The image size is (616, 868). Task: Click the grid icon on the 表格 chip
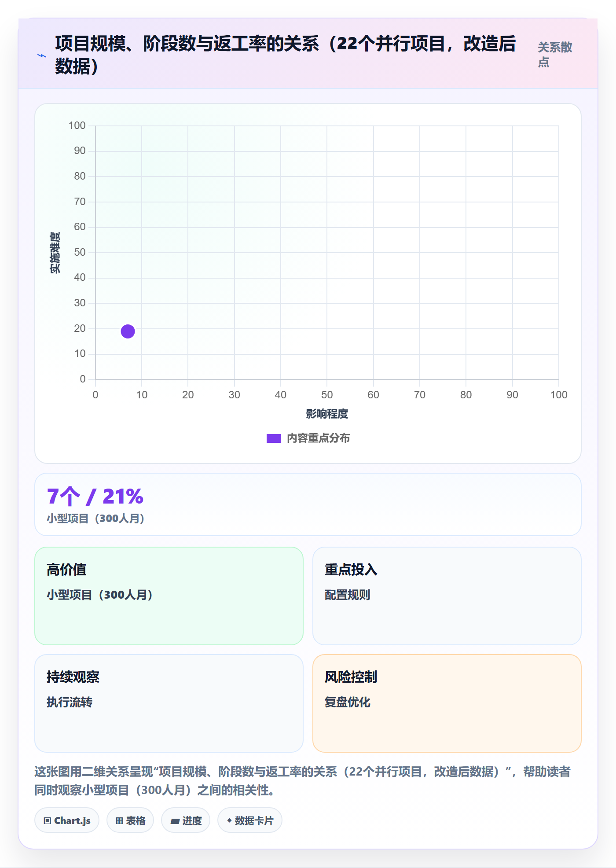pyautogui.click(x=120, y=820)
